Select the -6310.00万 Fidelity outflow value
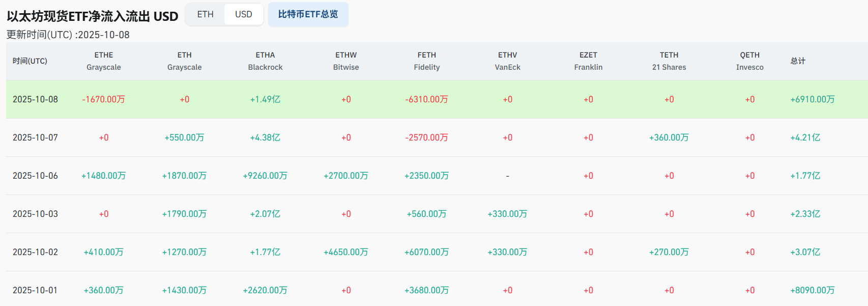The width and height of the screenshot is (868, 306). pos(426,99)
